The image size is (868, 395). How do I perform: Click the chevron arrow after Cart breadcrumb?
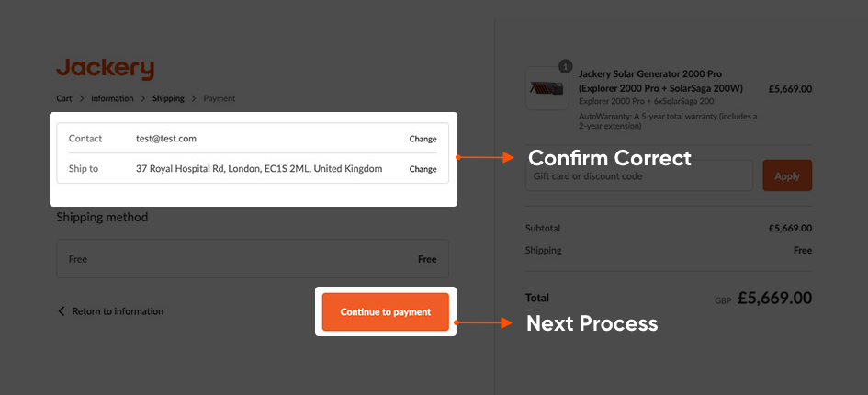click(x=82, y=98)
